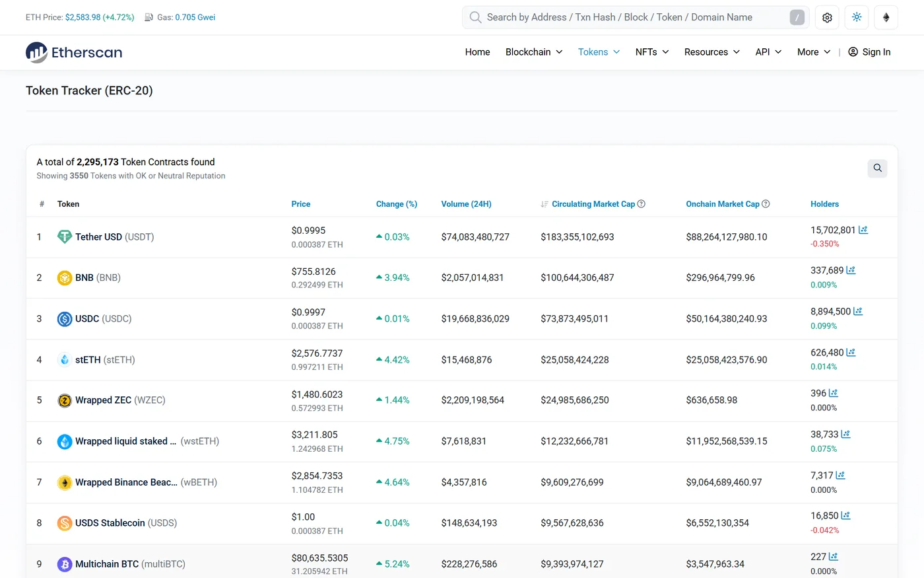The width and height of the screenshot is (924, 578).
Task: Click Sign In link
Action: tap(869, 52)
